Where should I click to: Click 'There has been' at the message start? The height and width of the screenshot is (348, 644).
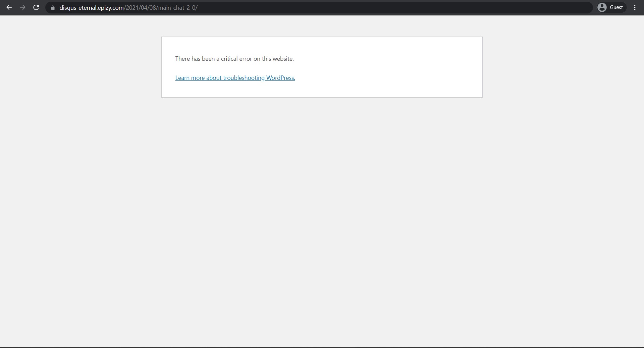(x=195, y=59)
